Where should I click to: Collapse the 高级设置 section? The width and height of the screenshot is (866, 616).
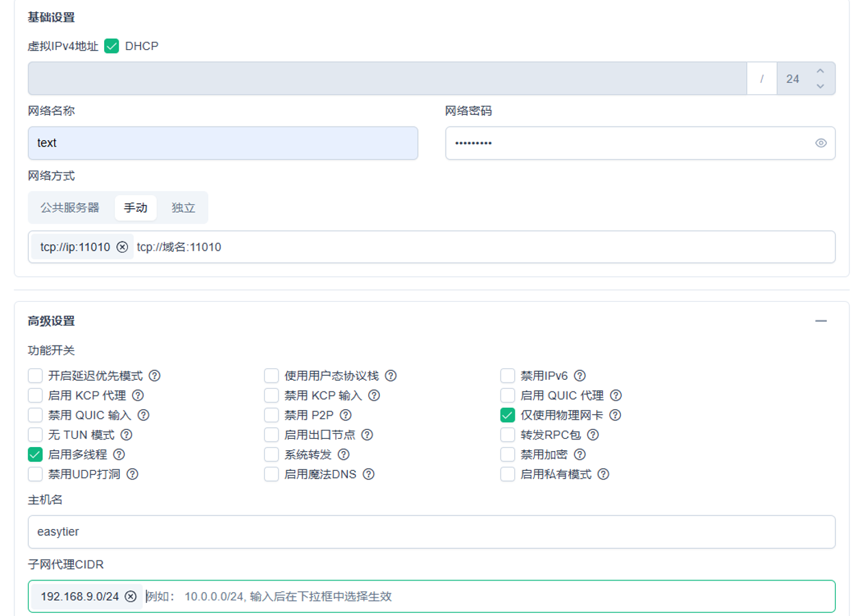[x=821, y=321]
